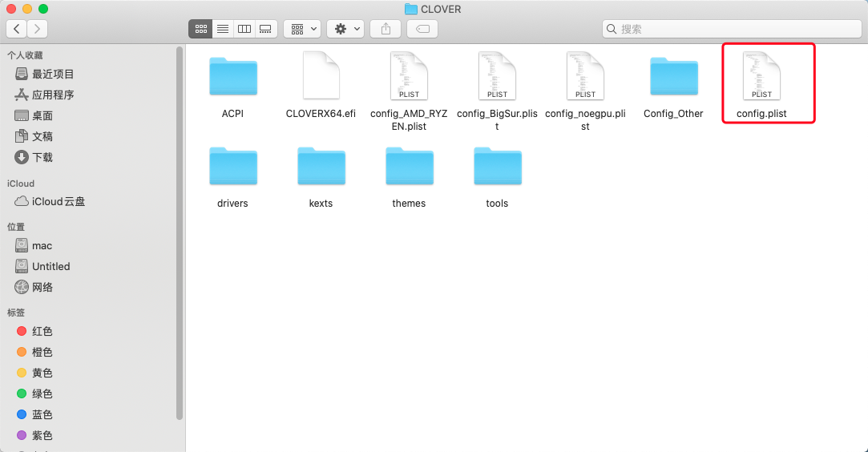
Task: Switch to list view
Action: (223, 29)
